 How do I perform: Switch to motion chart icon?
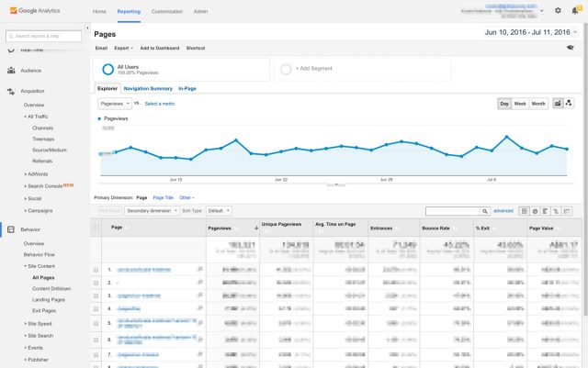pyautogui.click(x=569, y=104)
